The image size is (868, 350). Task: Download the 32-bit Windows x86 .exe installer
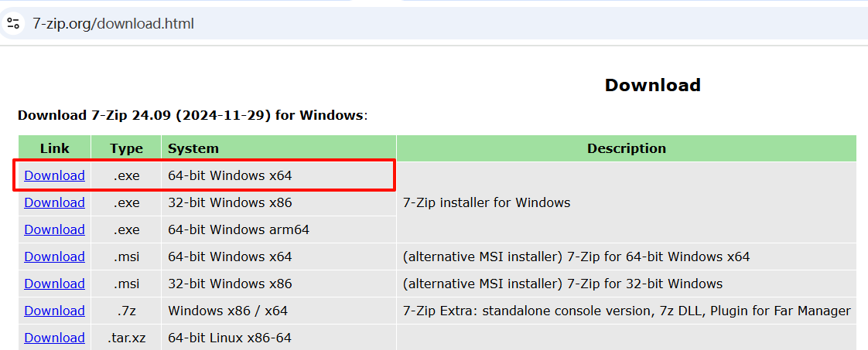click(x=54, y=202)
